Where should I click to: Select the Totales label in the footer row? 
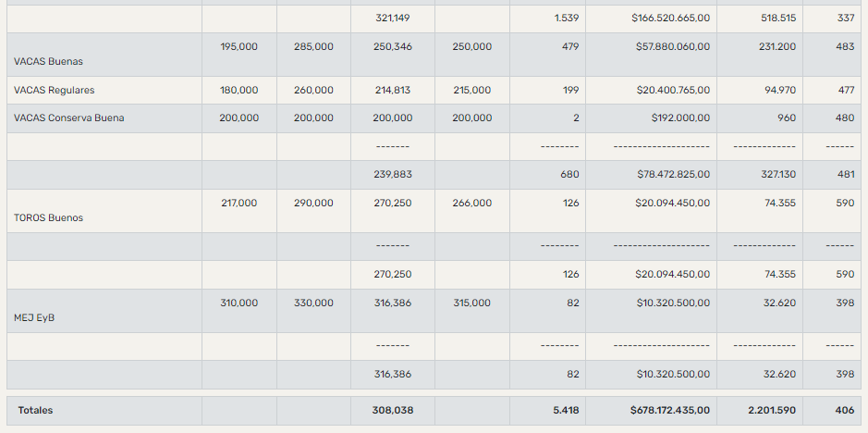[35, 410]
